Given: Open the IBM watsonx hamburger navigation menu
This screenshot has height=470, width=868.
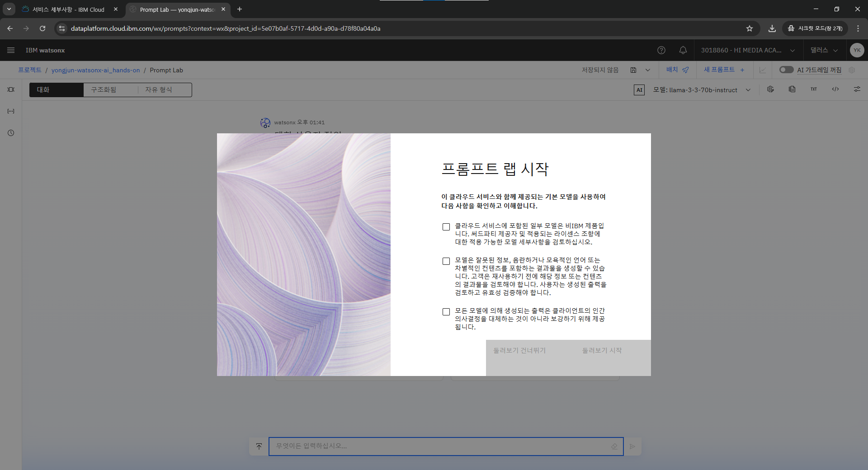Looking at the screenshot, I should [x=11, y=50].
